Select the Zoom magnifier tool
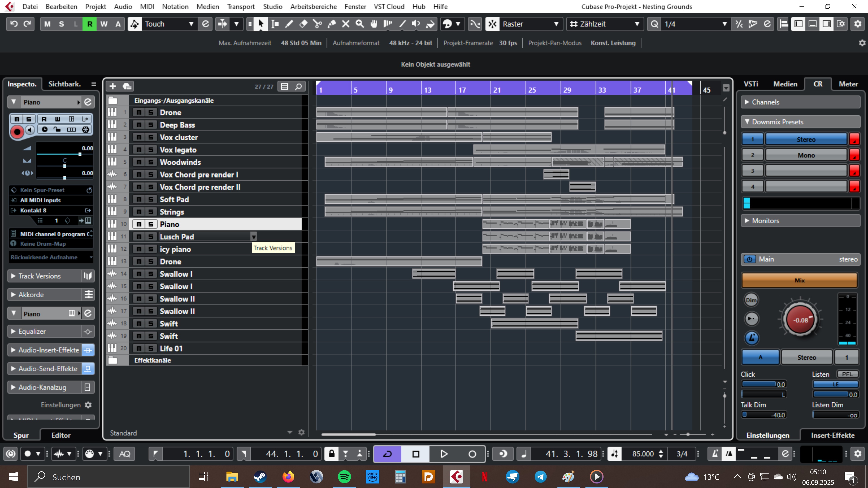 tap(360, 24)
